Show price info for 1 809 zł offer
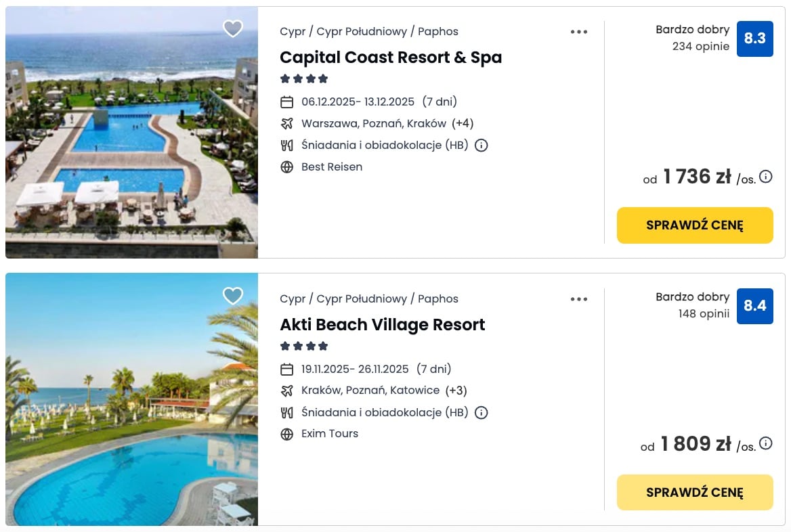The height and width of the screenshot is (532, 791). (766, 443)
